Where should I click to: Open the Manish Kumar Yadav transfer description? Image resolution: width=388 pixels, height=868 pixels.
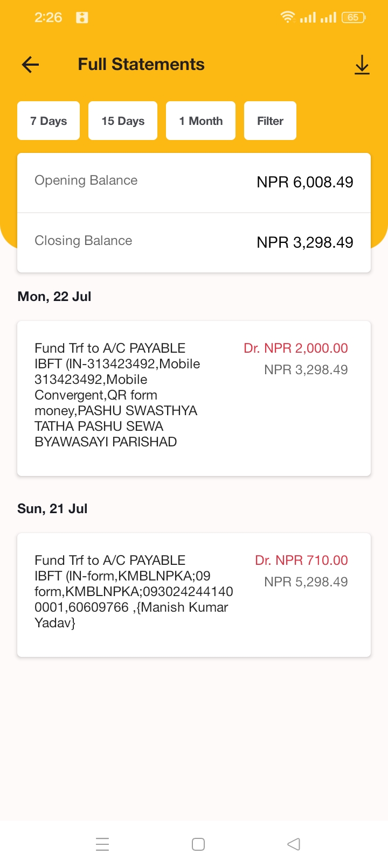point(134,592)
